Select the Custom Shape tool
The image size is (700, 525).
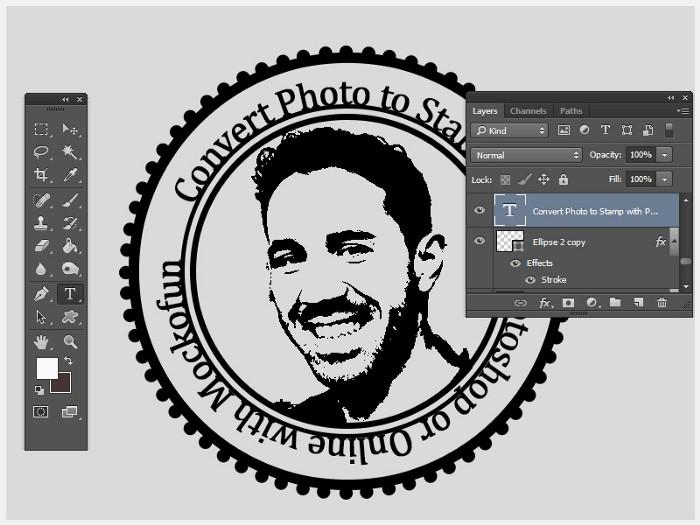(70, 317)
